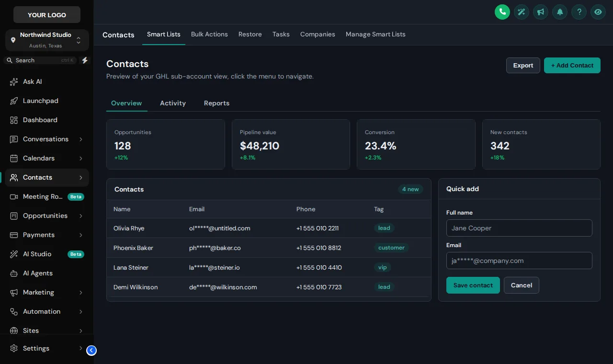Click the question mark help icon
The image size is (613, 364).
pos(579,12)
